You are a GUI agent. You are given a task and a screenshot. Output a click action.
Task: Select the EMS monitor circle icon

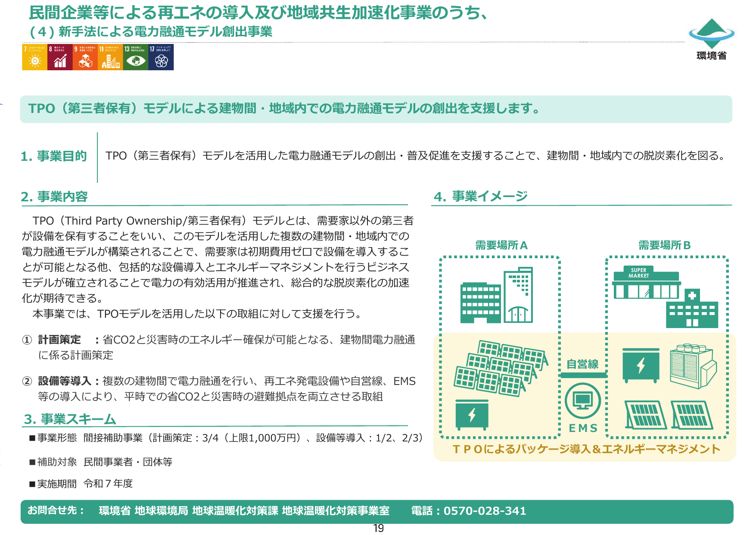click(x=583, y=400)
